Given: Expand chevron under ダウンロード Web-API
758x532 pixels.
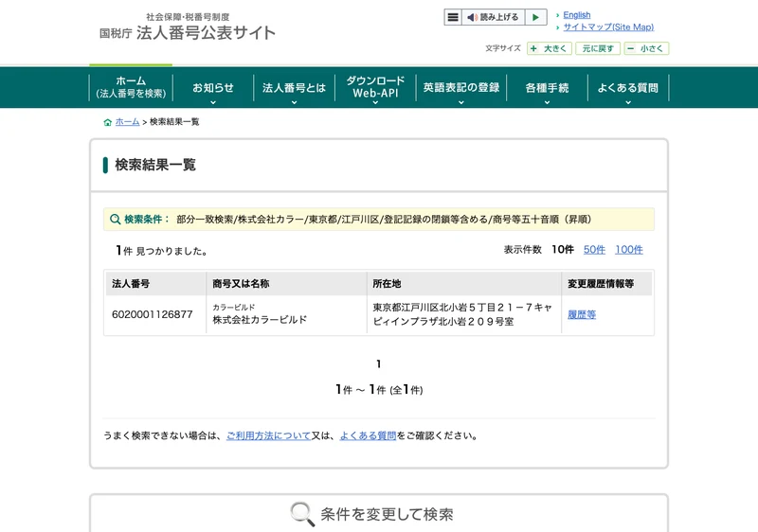Looking at the screenshot, I should [375, 102].
